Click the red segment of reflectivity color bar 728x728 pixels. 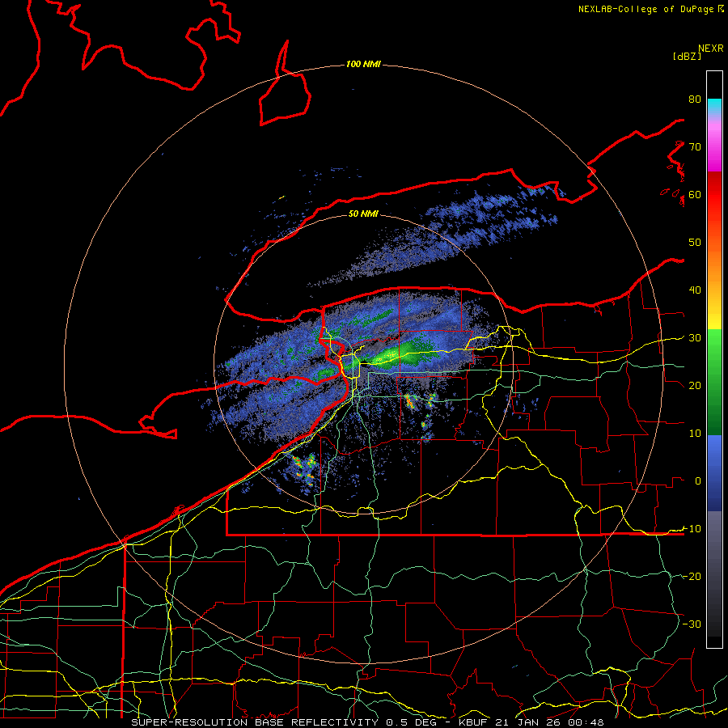pos(714,195)
